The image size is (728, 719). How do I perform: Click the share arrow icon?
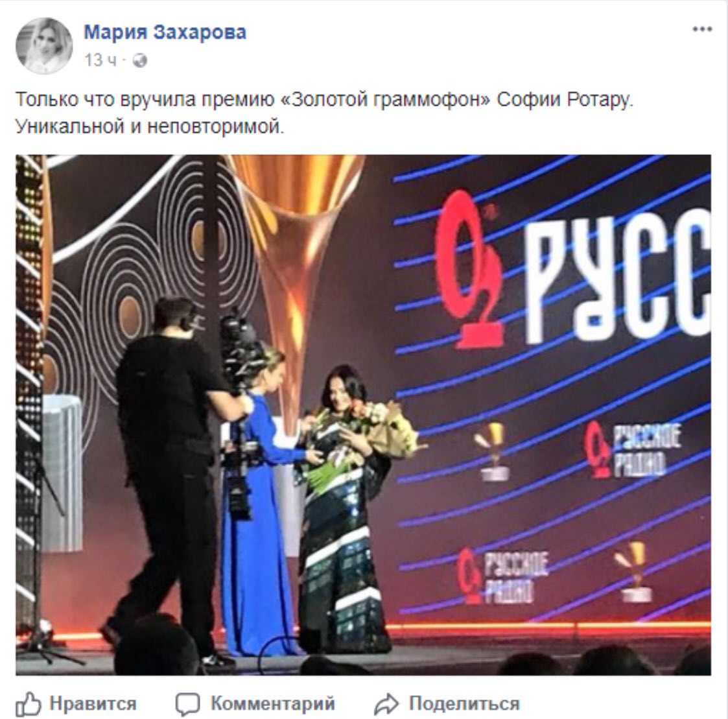point(386,704)
